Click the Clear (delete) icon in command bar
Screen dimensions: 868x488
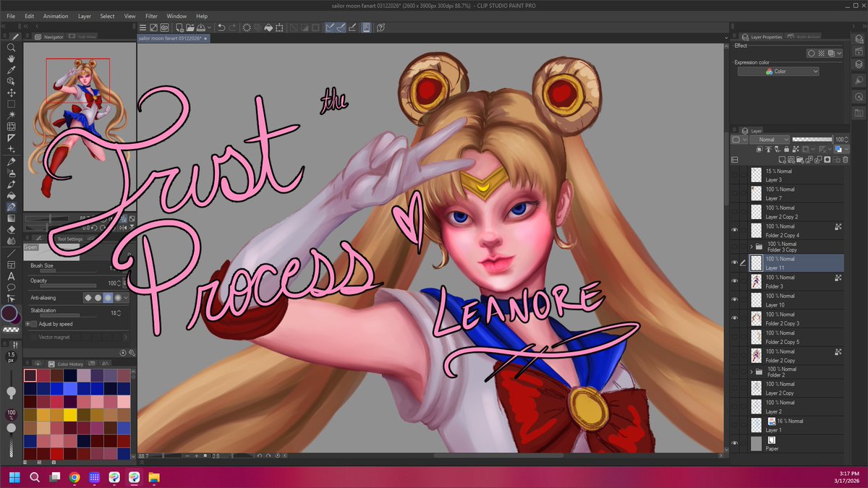click(246, 27)
